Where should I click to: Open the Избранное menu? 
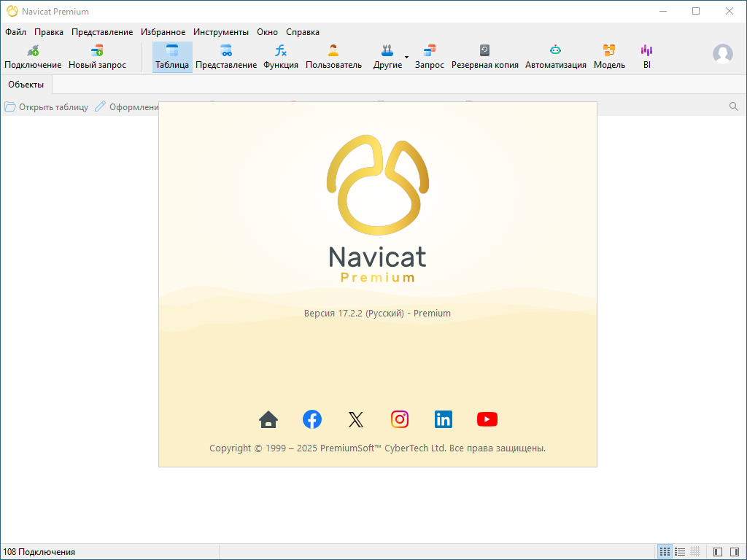pyautogui.click(x=163, y=32)
